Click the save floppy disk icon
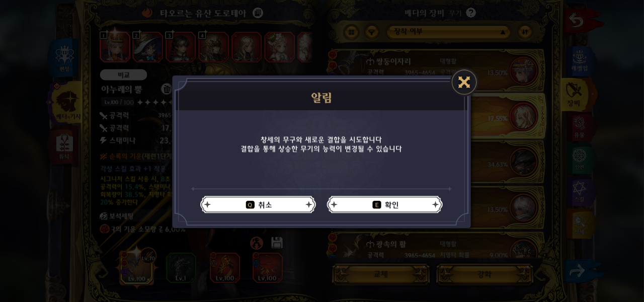The width and height of the screenshot is (644, 302). 277,243
